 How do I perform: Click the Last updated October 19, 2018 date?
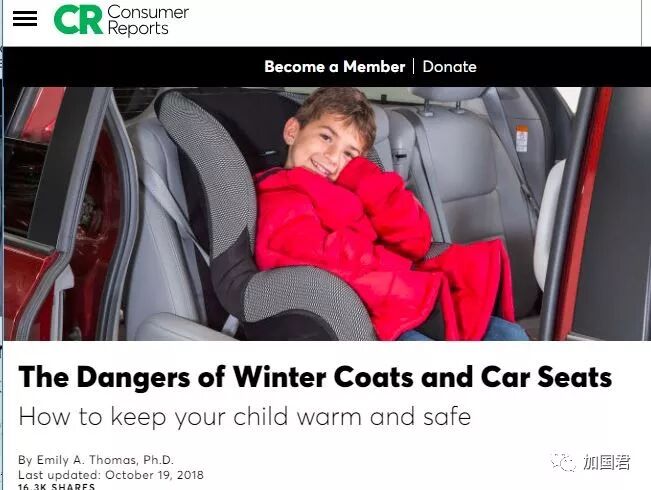point(111,475)
